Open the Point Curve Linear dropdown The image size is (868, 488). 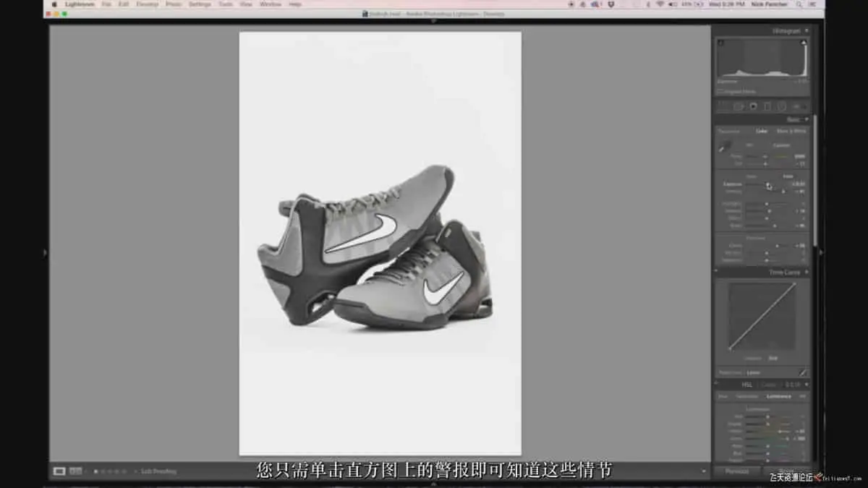pyautogui.click(x=753, y=373)
